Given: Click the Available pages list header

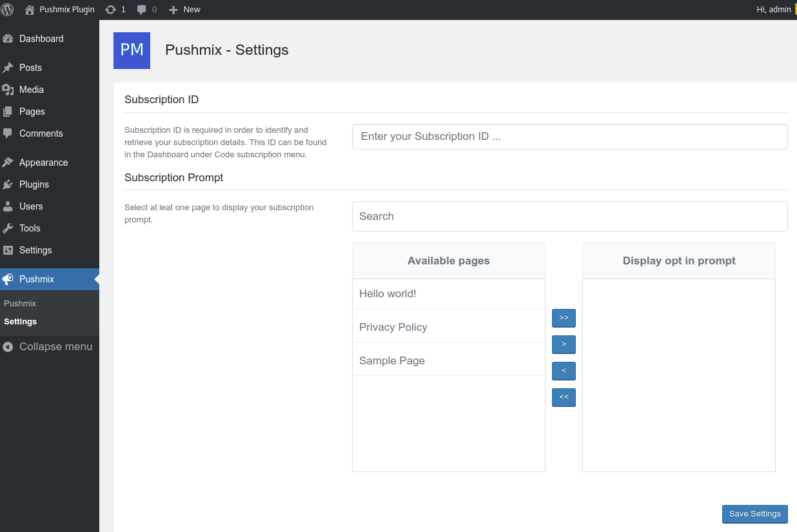Looking at the screenshot, I should click(449, 261).
